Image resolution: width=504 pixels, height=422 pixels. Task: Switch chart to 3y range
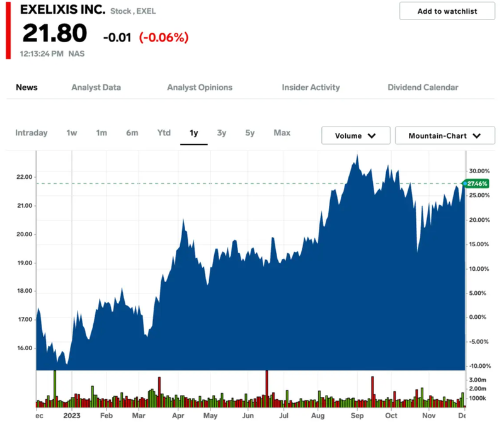tap(222, 133)
